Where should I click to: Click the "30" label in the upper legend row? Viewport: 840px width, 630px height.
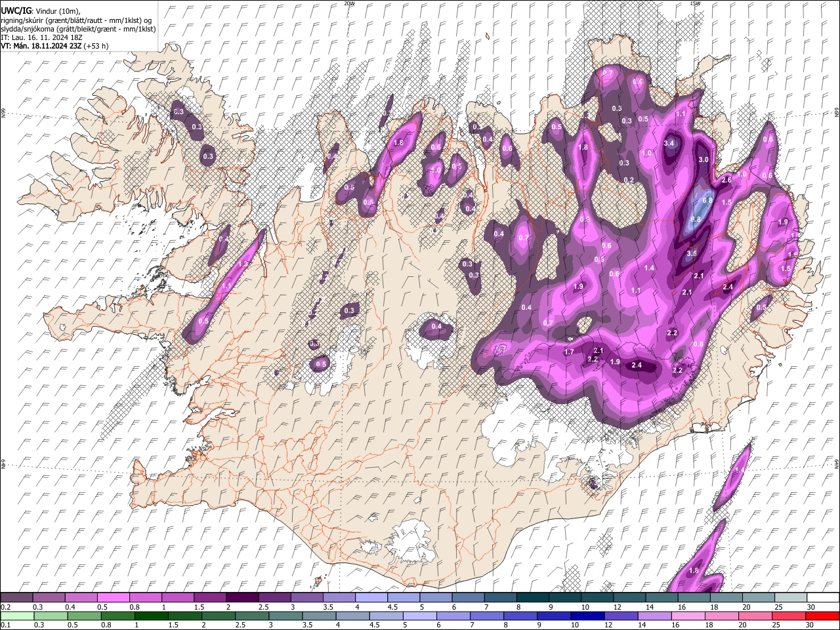pos(811,607)
